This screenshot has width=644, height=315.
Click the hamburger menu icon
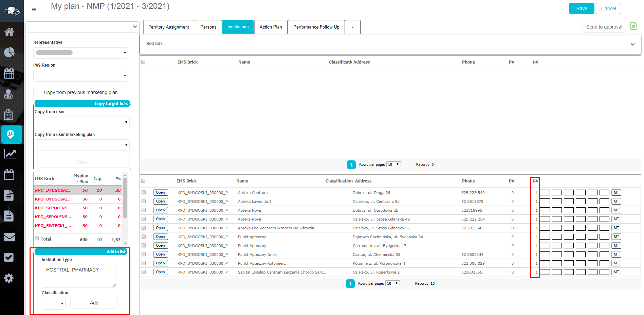click(x=34, y=10)
